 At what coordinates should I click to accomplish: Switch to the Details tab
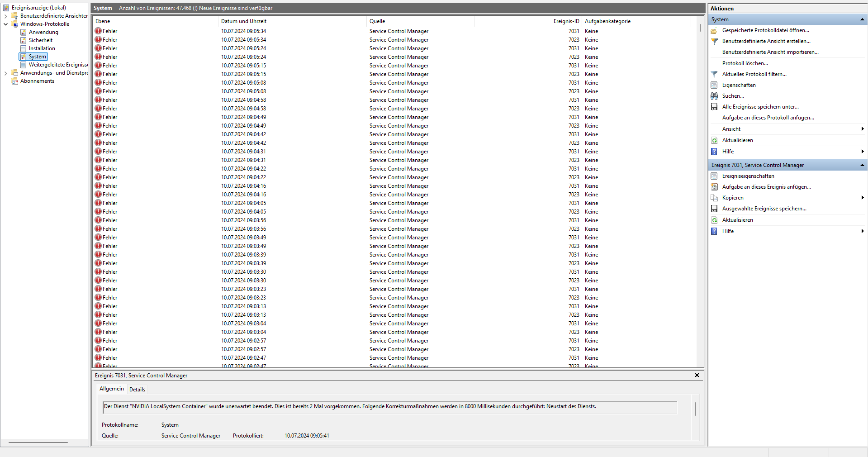pyautogui.click(x=137, y=389)
